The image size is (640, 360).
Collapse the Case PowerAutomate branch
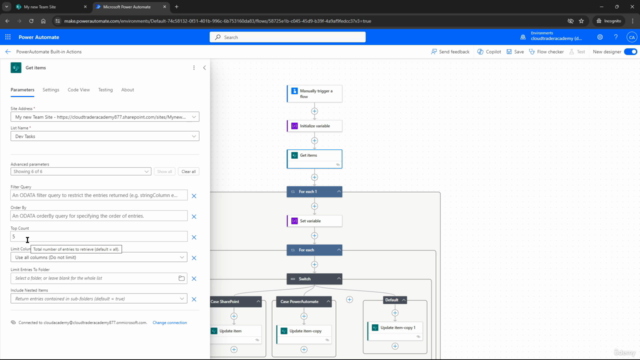pyautogui.click(x=328, y=302)
